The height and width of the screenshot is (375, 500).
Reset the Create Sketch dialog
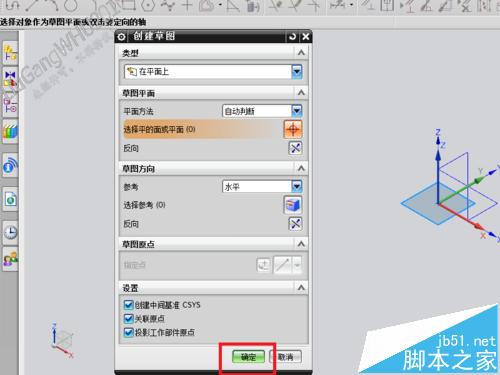pos(292,37)
